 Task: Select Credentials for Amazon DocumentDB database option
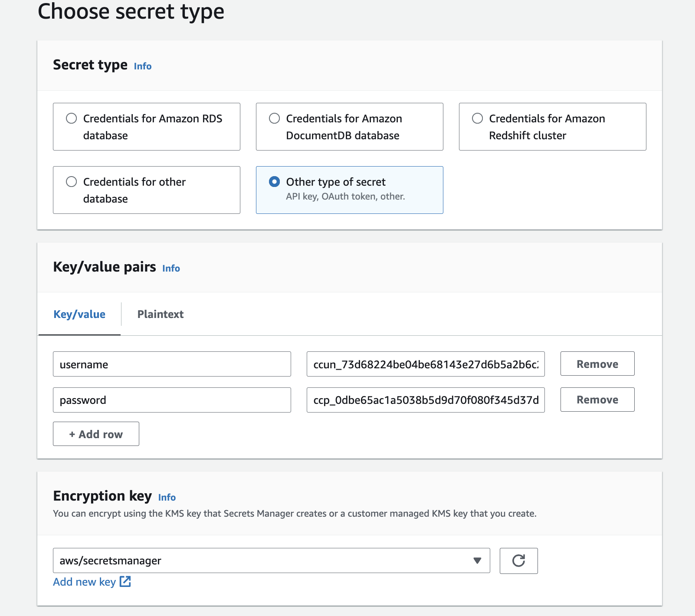pyautogui.click(x=275, y=118)
